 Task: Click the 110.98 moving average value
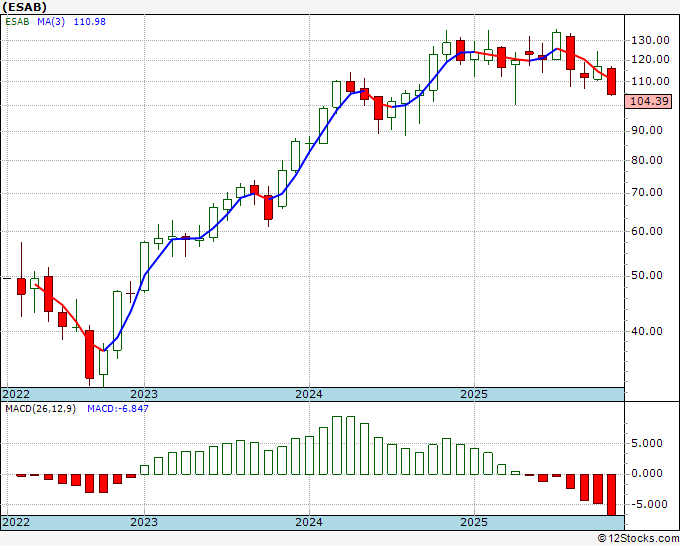click(x=90, y=22)
